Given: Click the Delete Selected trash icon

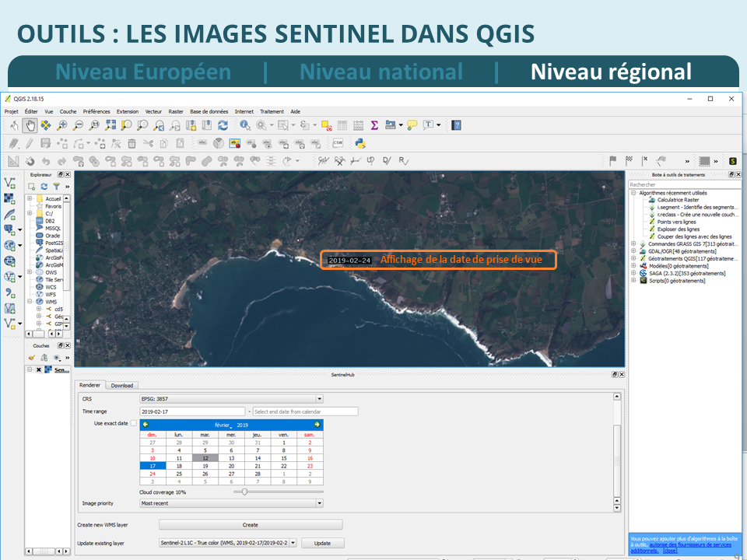Looking at the screenshot, I should [132, 143].
